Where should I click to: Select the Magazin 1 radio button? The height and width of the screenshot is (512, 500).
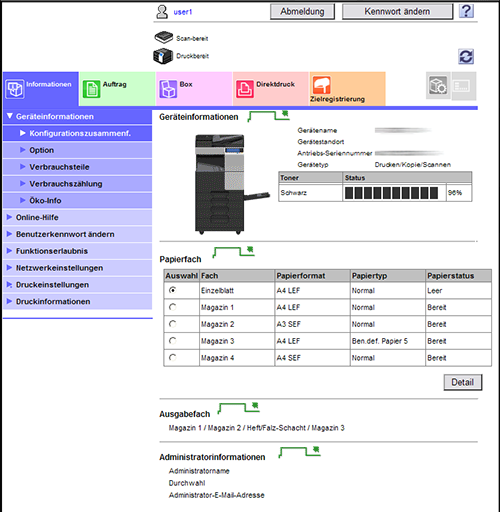point(172,307)
